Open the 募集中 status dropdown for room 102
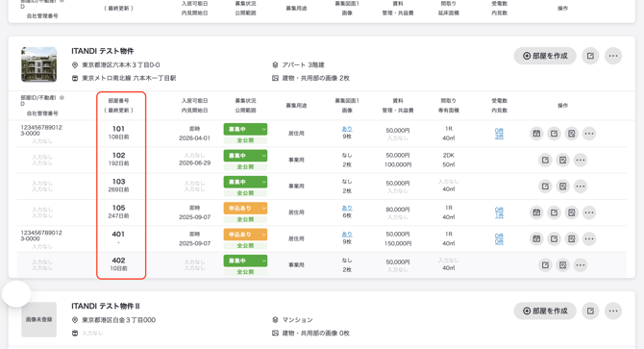Viewport: 644px width, 349px height. click(245, 156)
